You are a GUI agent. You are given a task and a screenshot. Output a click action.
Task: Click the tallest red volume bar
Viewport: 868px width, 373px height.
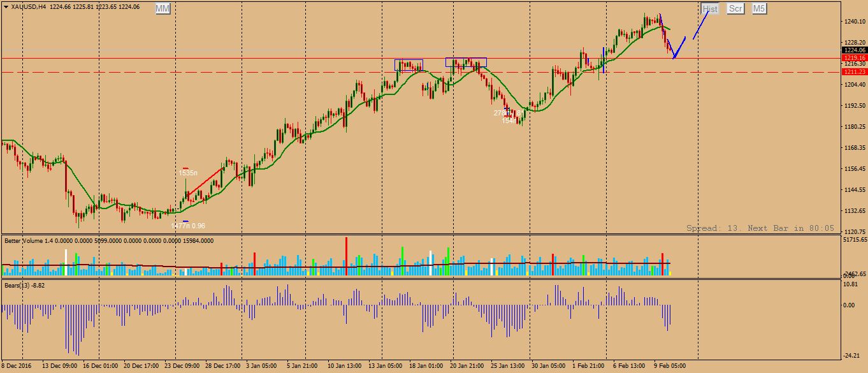(x=347, y=256)
